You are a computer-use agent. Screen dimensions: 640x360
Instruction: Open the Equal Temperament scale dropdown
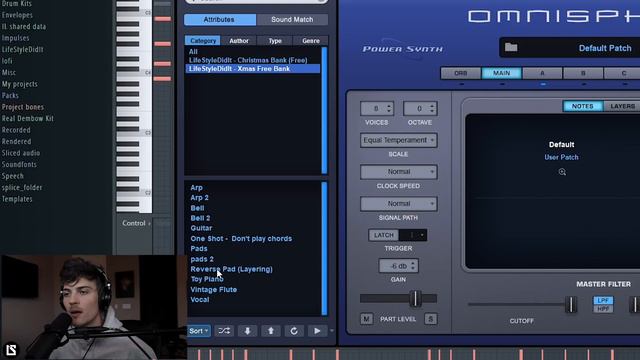tap(398, 140)
